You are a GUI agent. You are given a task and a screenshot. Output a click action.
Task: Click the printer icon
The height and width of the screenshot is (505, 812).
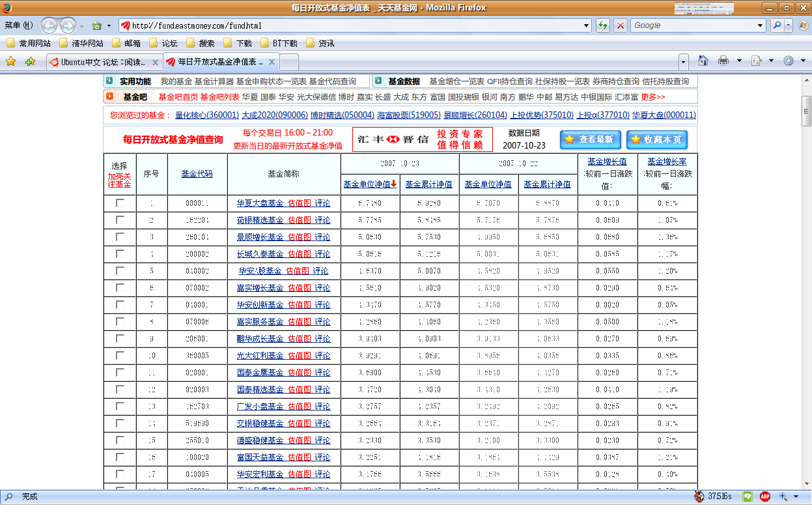723,61
